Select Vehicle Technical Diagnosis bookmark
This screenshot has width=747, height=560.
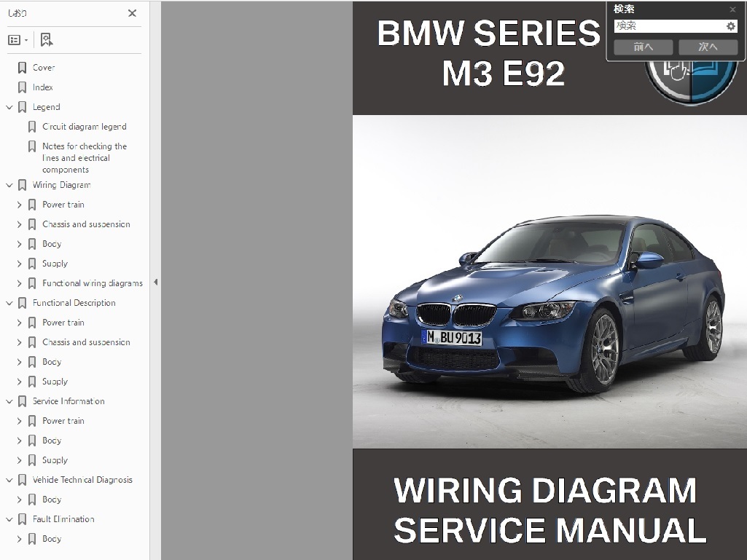[x=82, y=480]
